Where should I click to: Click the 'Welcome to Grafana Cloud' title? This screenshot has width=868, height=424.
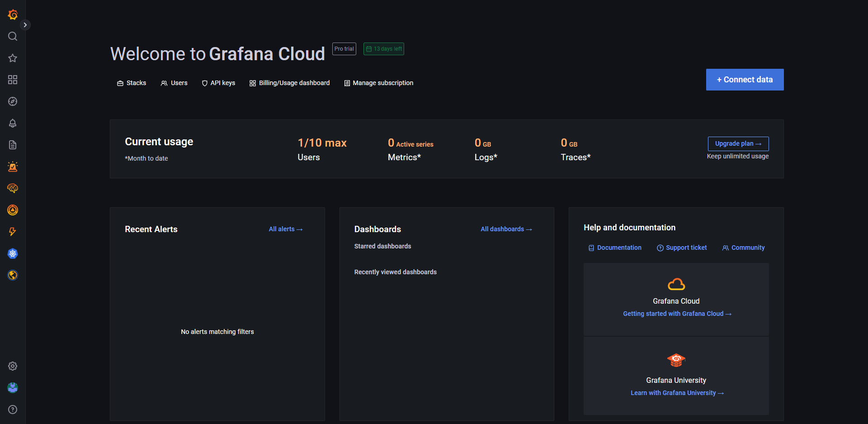pyautogui.click(x=218, y=54)
